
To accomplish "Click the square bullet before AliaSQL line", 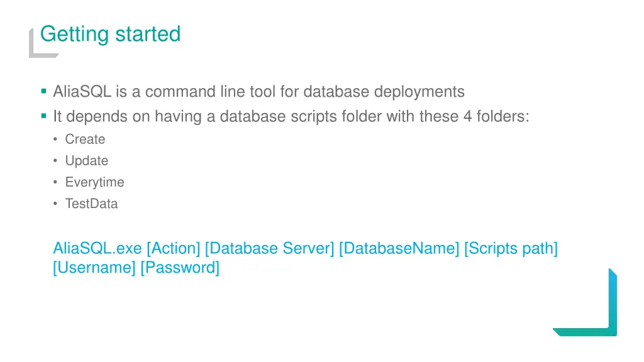I will coord(44,91).
